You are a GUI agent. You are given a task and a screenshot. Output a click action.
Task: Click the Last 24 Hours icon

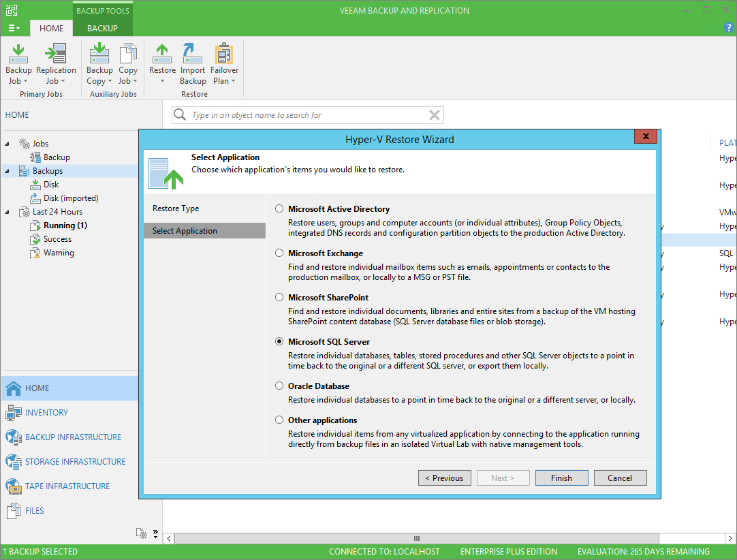tap(24, 212)
